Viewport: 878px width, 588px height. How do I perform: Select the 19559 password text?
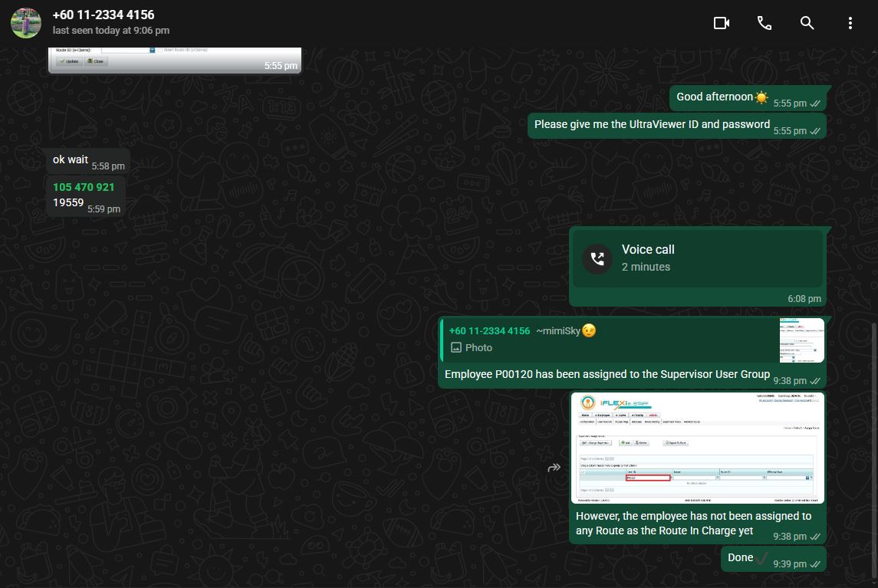68,202
